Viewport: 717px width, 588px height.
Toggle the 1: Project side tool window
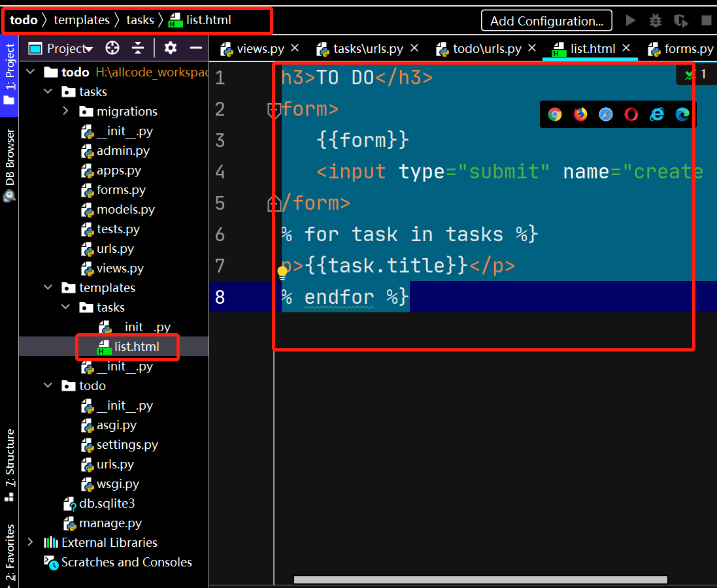(9, 74)
